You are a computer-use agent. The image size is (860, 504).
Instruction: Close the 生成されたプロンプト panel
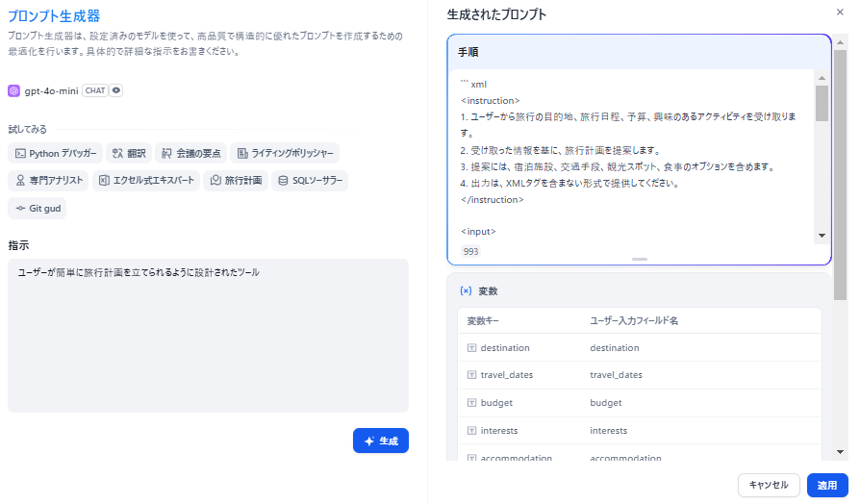point(840,13)
